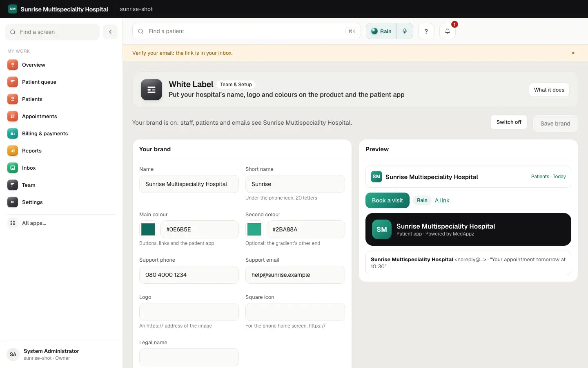This screenshot has width=588, height=368.
Task: Click What it does button
Action: (549, 90)
